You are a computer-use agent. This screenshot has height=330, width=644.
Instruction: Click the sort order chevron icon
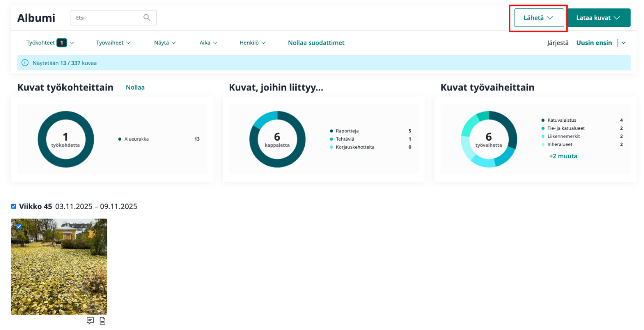click(x=624, y=43)
